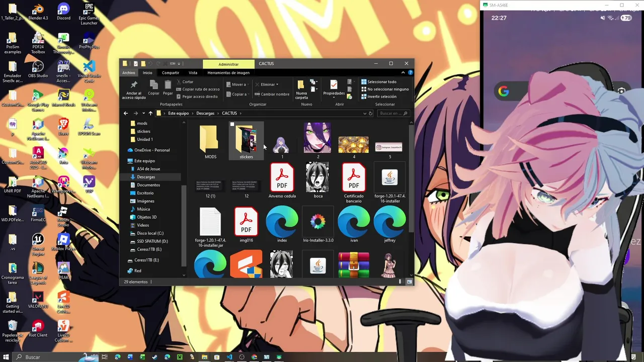Click the Pegar clipboard icon
Screen dimensions: 644x362
click(x=168, y=87)
